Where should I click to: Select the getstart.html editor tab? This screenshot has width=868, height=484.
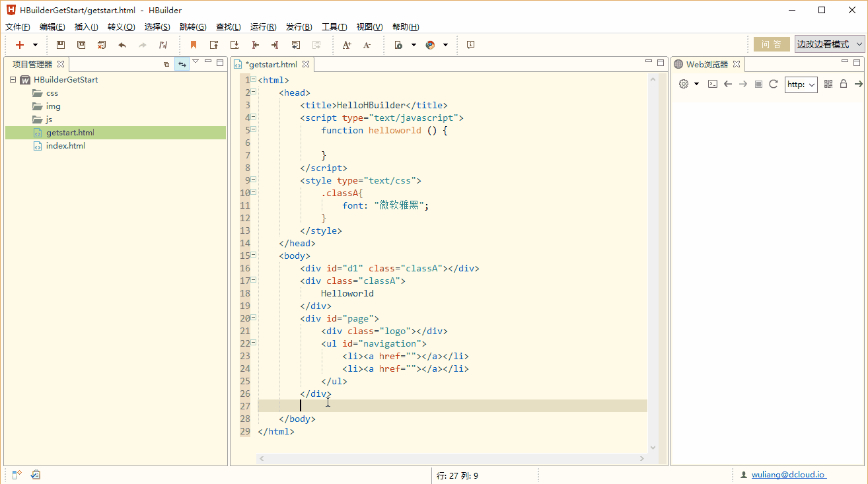click(x=271, y=65)
